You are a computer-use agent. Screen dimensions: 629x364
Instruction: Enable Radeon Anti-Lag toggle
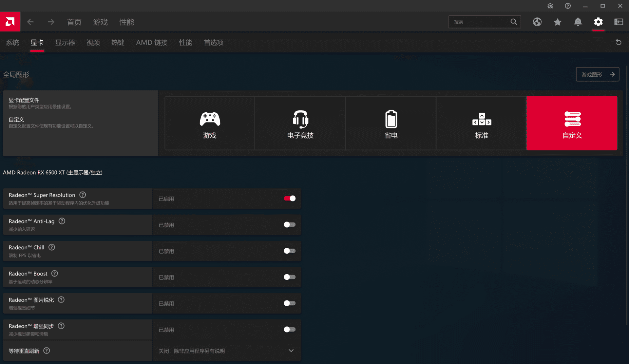pyautogui.click(x=290, y=225)
